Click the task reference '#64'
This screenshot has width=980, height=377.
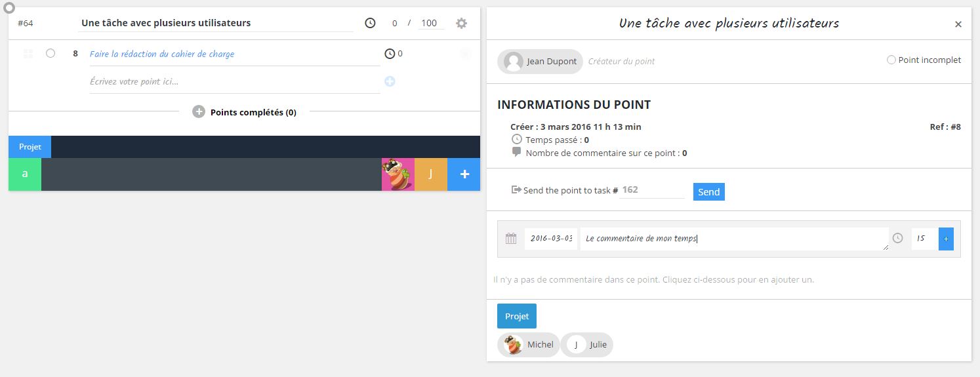click(x=26, y=23)
